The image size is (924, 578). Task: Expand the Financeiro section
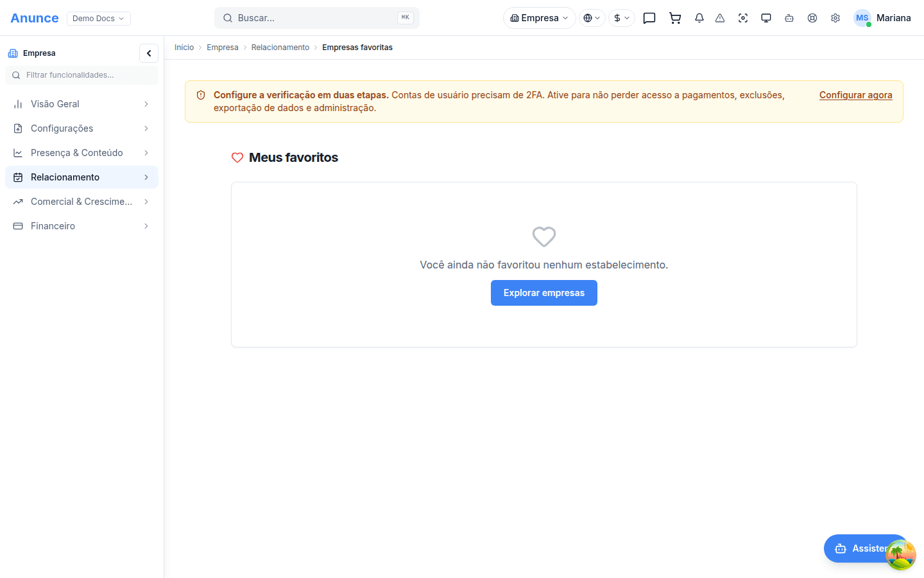(x=81, y=226)
